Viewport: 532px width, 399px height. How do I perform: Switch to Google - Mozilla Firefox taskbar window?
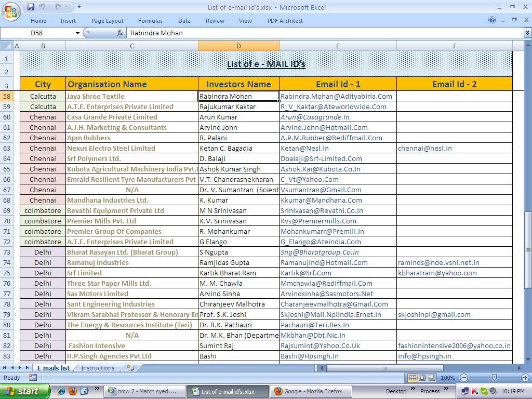[x=310, y=392]
